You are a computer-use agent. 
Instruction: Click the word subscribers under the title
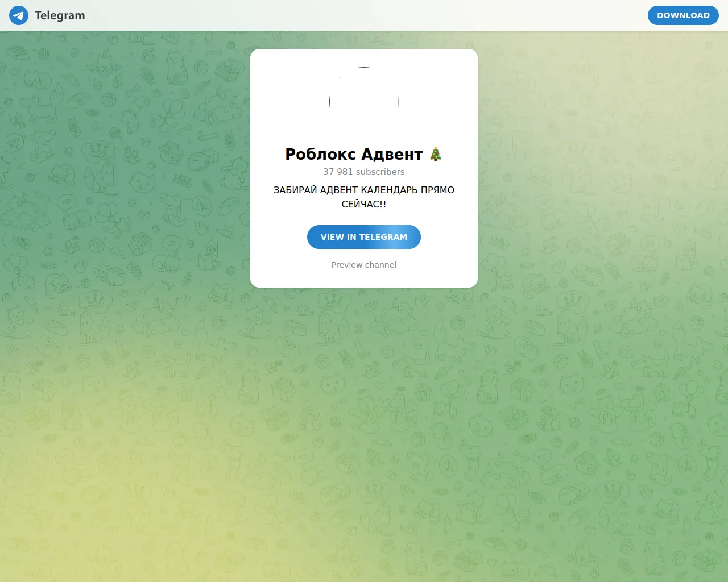pyautogui.click(x=380, y=172)
